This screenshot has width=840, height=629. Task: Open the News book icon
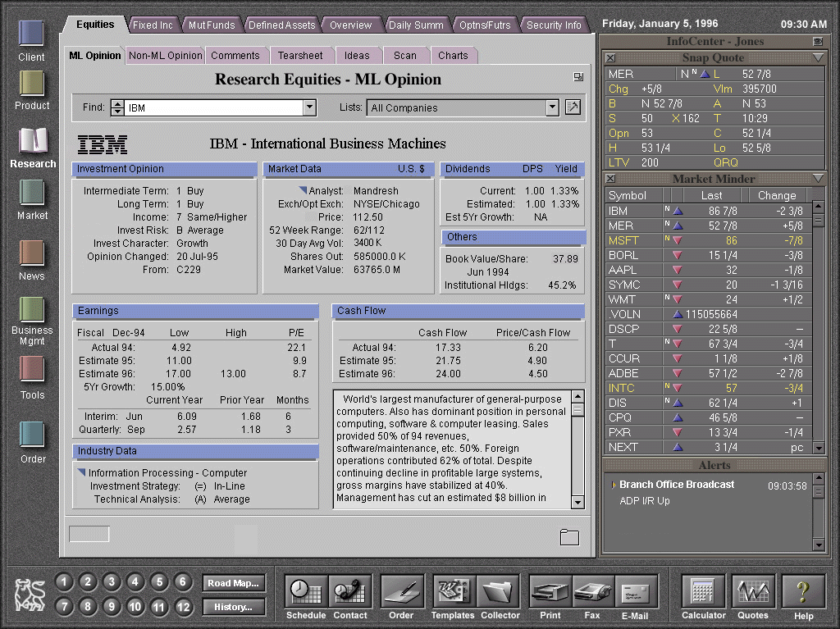pos(32,253)
